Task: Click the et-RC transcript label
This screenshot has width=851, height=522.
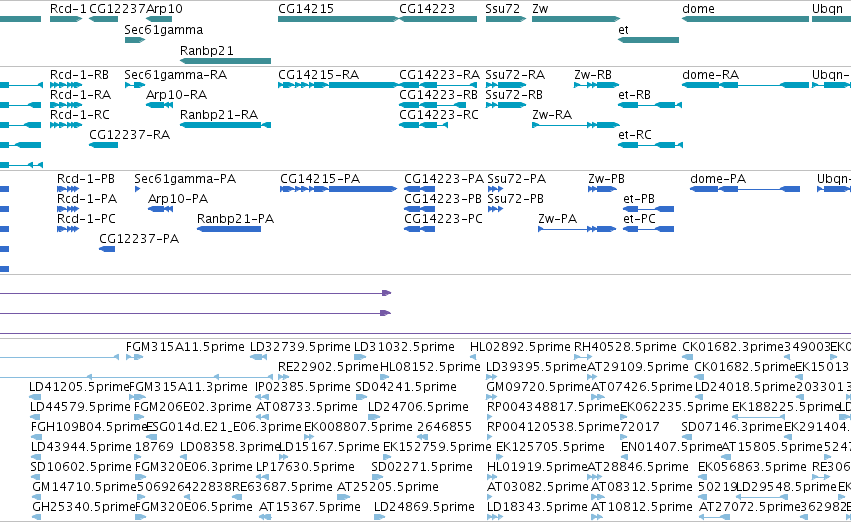Action: (x=634, y=135)
